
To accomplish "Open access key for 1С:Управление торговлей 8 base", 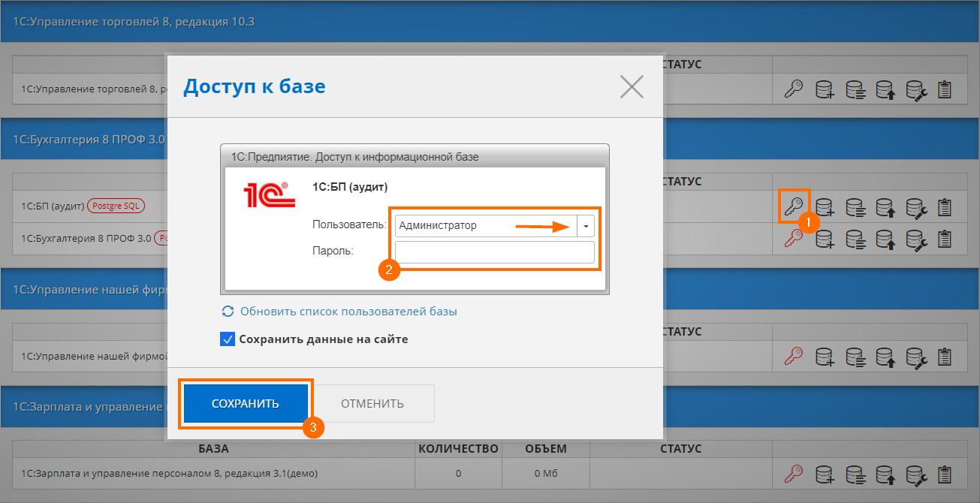I will click(794, 89).
